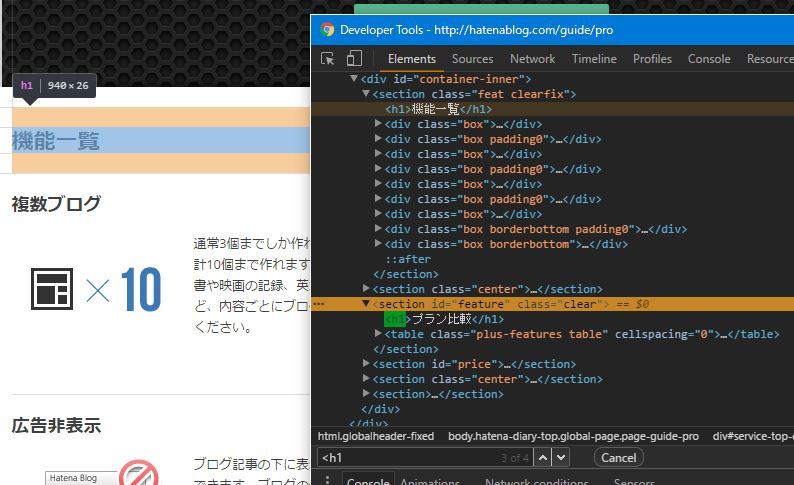Click the </div> closing tag below sections
This screenshot has height=485, width=794.
380,409
